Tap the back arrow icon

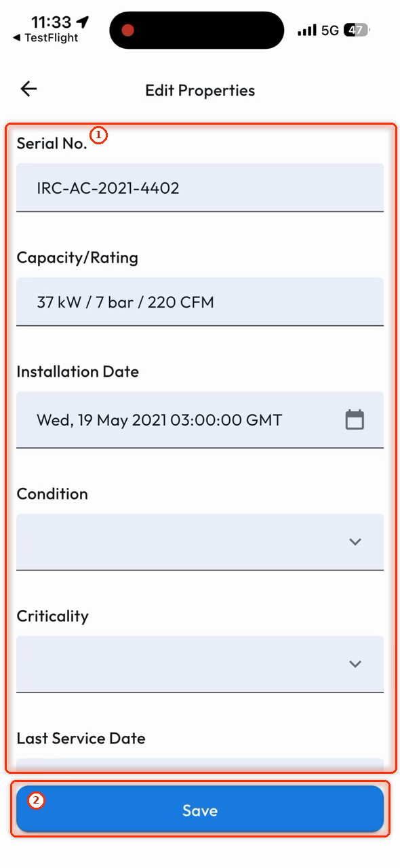coord(28,89)
